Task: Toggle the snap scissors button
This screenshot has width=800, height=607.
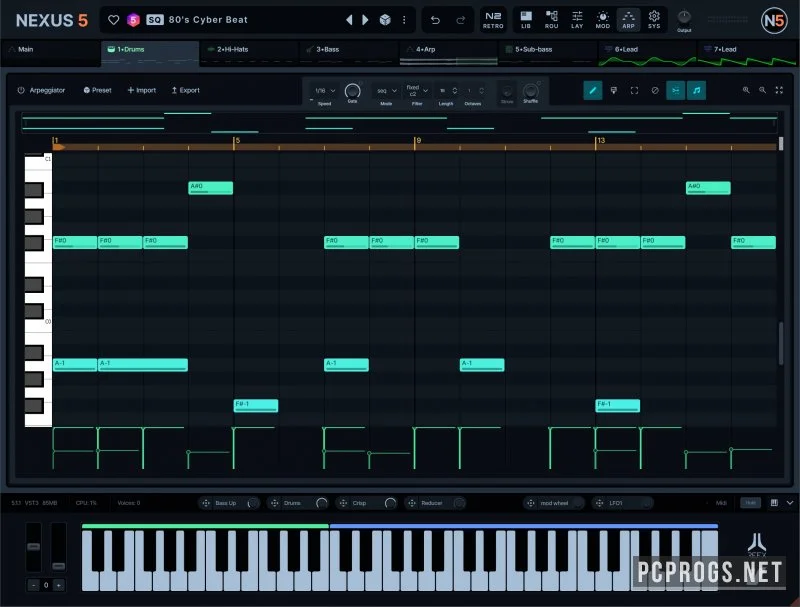Action: pos(676,91)
